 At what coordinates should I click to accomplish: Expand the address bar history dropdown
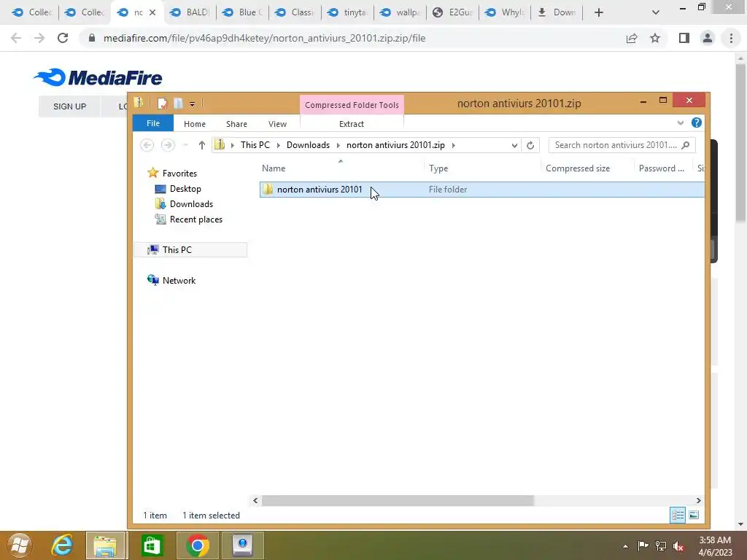(x=514, y=145)
